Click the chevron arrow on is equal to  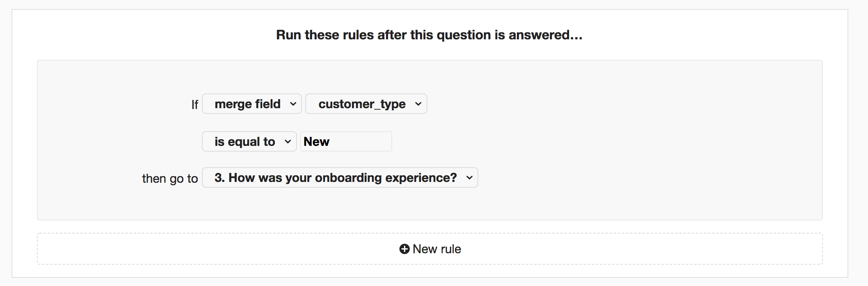(x=288, y=142)
